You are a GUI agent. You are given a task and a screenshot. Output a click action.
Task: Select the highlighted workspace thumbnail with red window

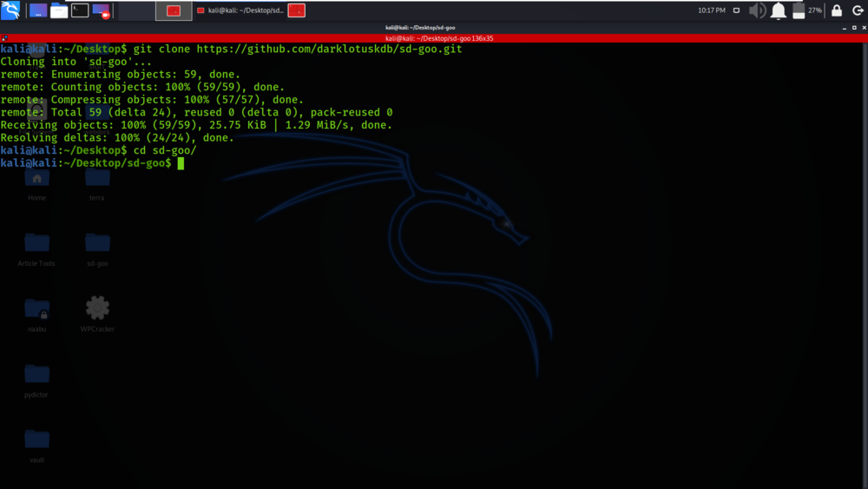[x=174, y=10]
